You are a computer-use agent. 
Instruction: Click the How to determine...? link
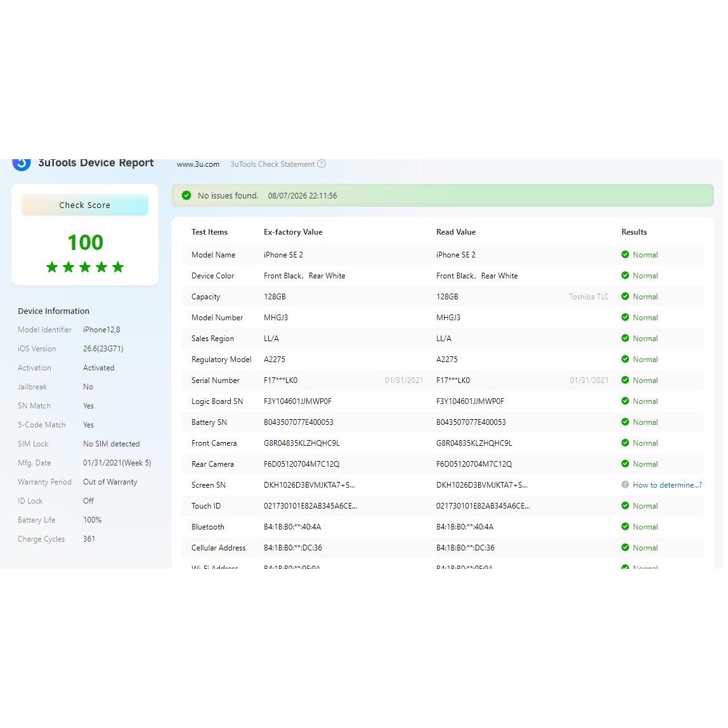[x=667, y=484]
